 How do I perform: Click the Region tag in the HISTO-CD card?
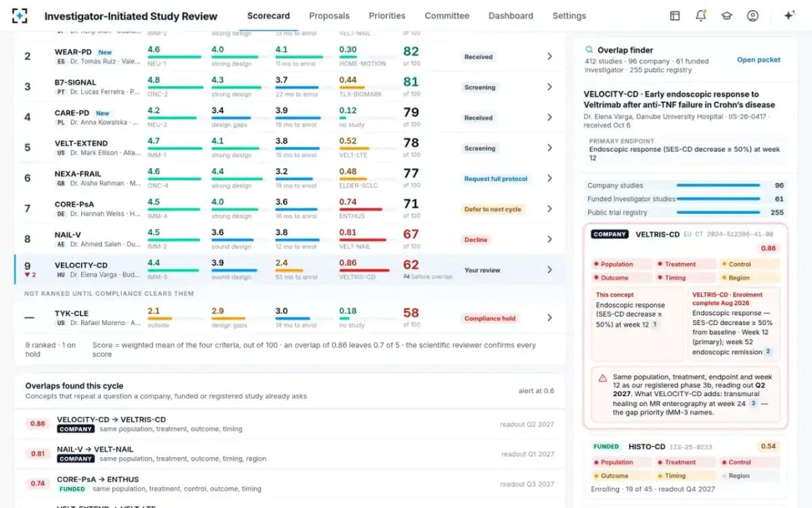tap(750, 475)
